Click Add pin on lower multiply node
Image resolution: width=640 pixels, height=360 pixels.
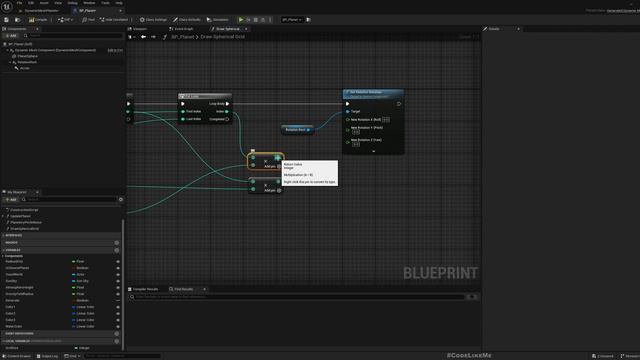272,190
